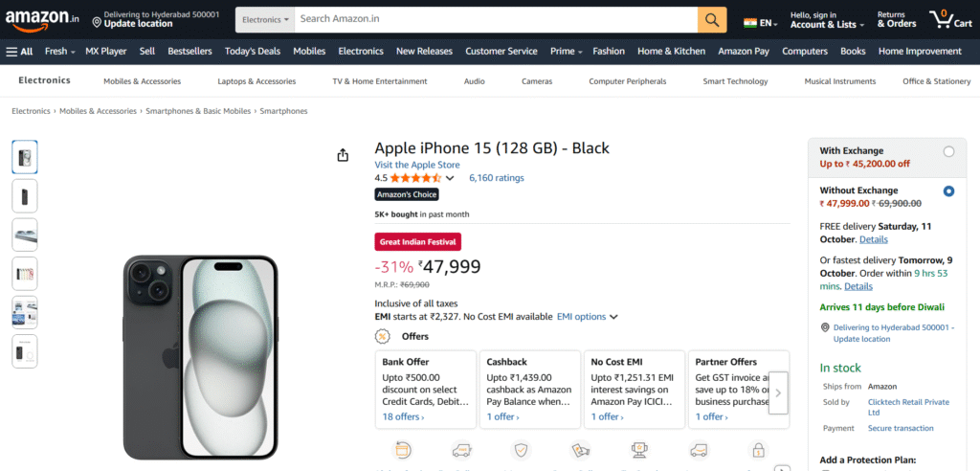Screen dimensions: 980x471
Task: Select the first product thumbnail image
Action: 25,156
